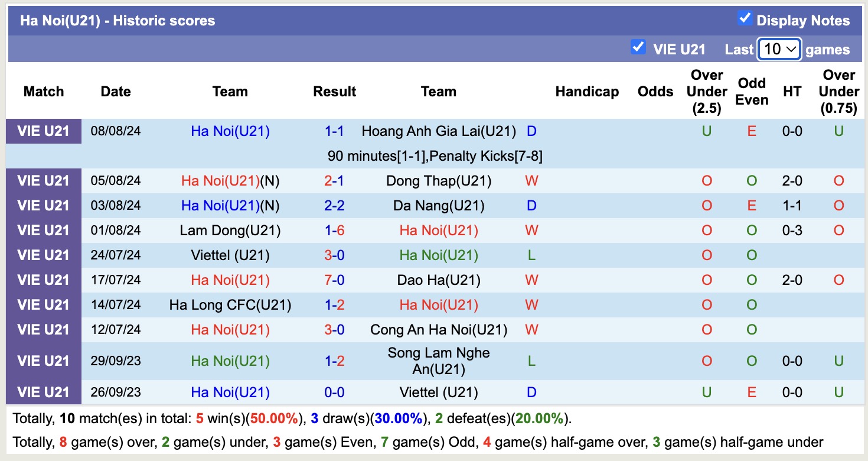Click the 1-1 result of the first match
This screenshot has height=461, width=868.
tap(334, 131)
